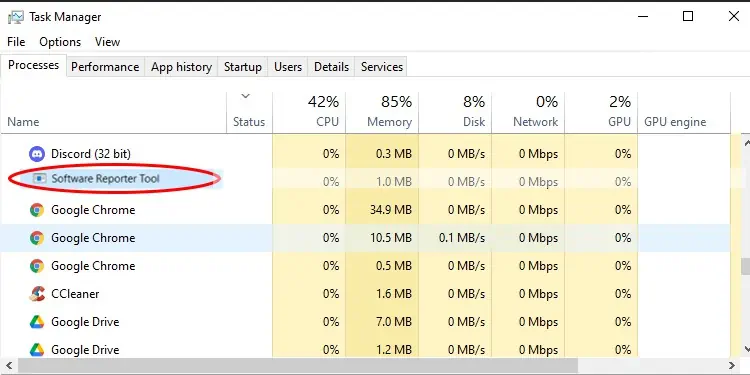Viewport: 750px width, 375px height.
Task: Switch to the Services tab
Action: click(382, 67)
